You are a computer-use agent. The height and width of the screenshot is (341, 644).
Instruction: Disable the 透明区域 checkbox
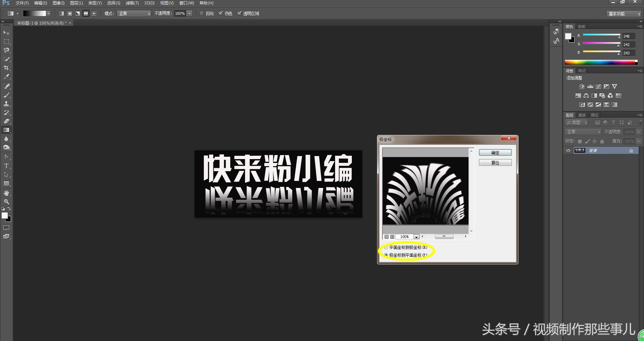click(x=239, y=13)
